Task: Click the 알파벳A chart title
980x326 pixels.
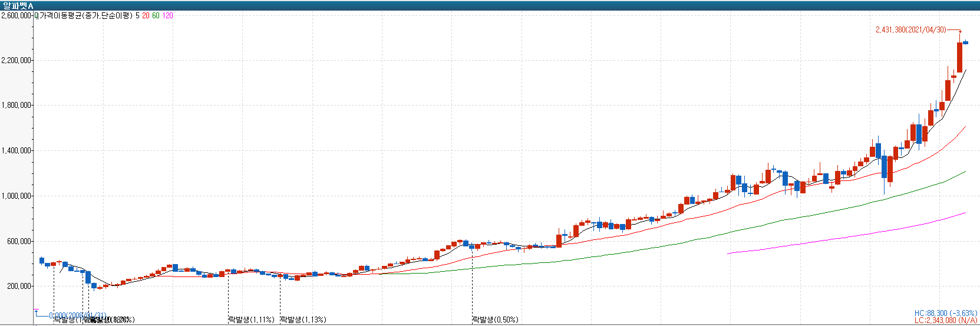Action: 18,5
